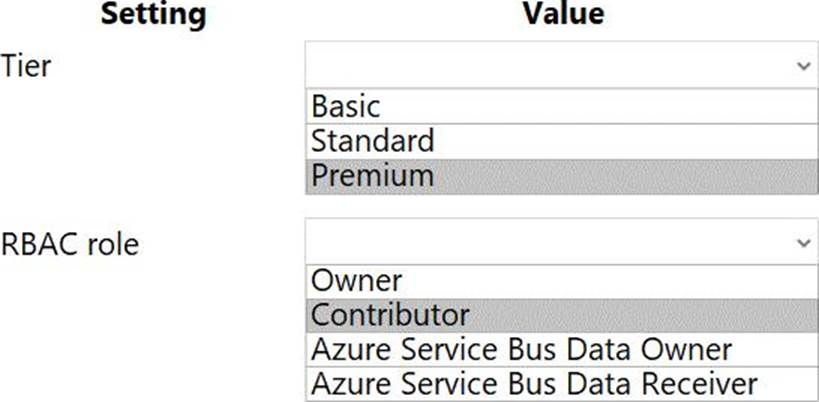Select Azure Service Bus Data Owner

pyautogui.click(x=521, y=350)
